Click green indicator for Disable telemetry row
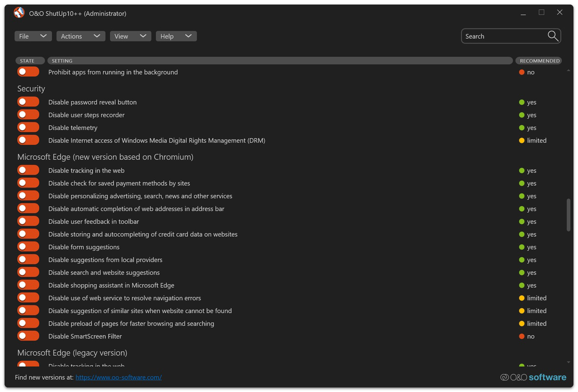Image resolution: width=578 pixels, height=392 pixels. (522, 128)
